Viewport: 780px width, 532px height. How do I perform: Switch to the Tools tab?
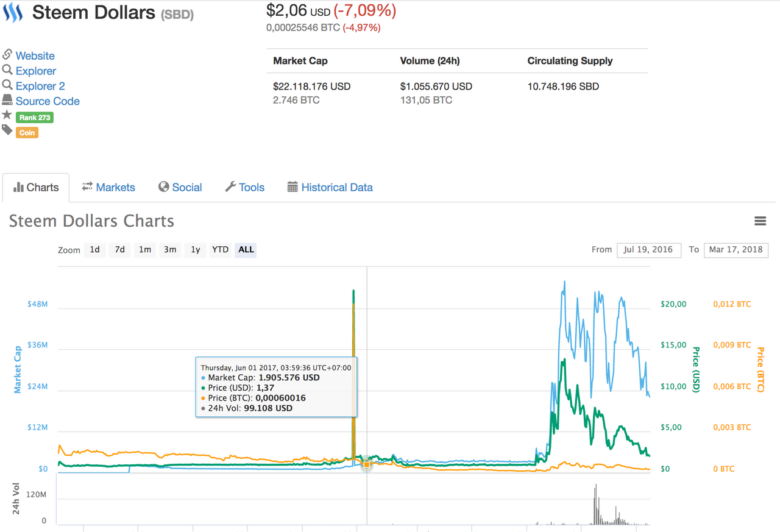tap(244, 187)
